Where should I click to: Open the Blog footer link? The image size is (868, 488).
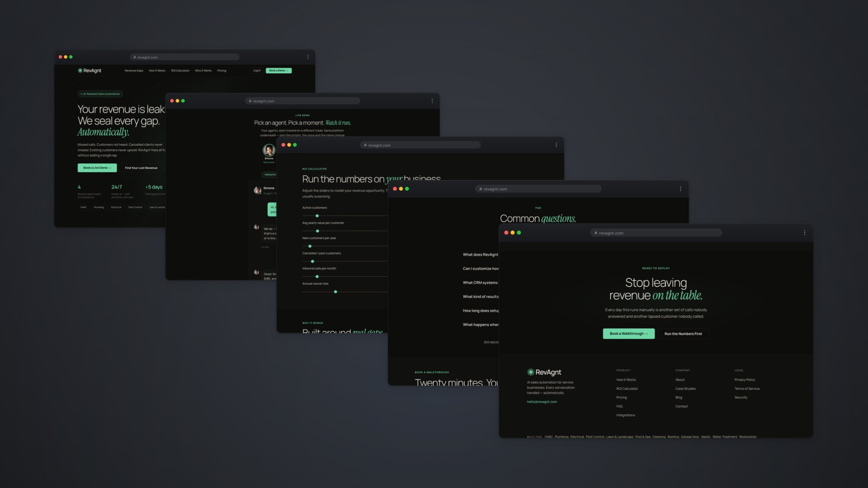coord(678,397)
